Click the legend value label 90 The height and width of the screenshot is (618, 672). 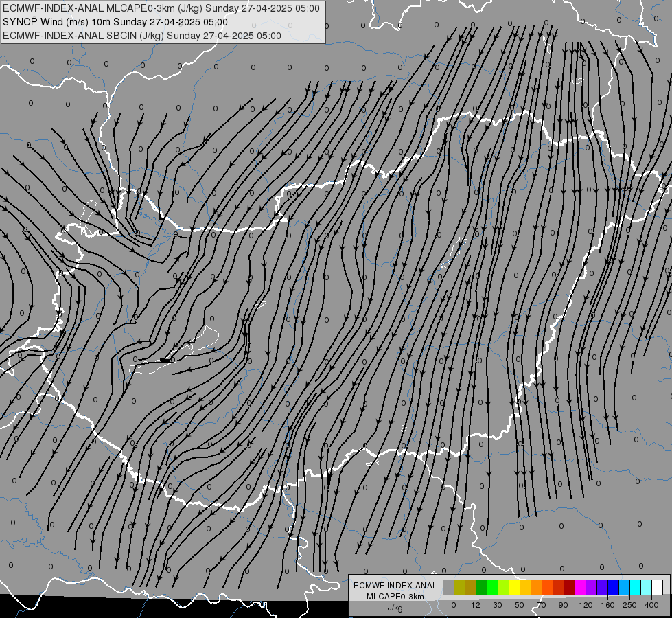(x=563, y=605)
